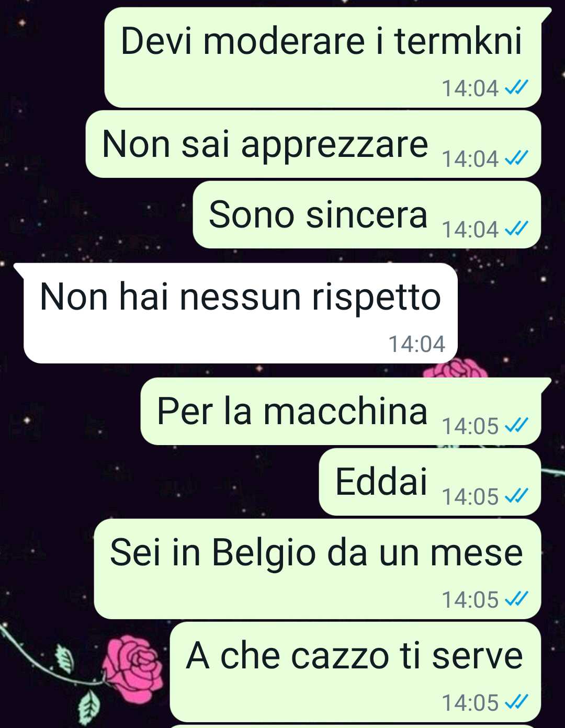Select the short 'Eddai' message bubble

430,482
